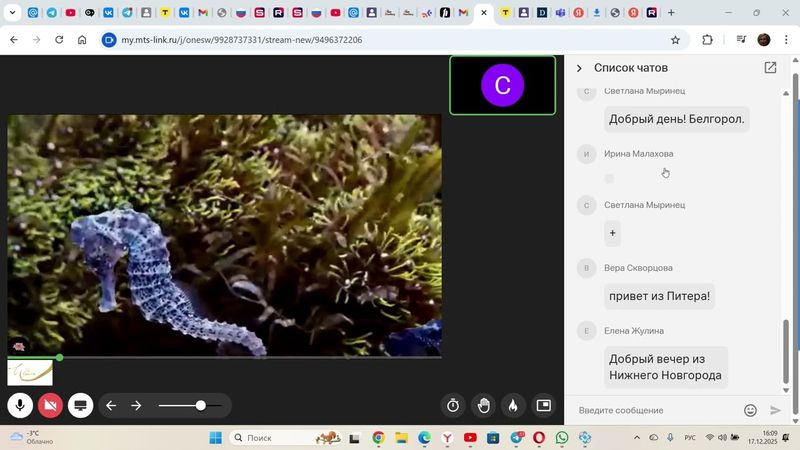The image size is (800, 450).
Task: Open the browser tab search dropdown
Action: (x=13, y=13)
